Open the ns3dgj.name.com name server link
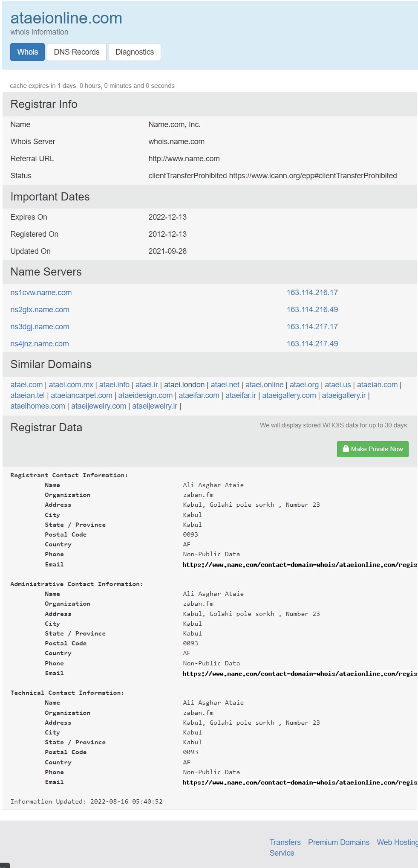 coord(40,327)
